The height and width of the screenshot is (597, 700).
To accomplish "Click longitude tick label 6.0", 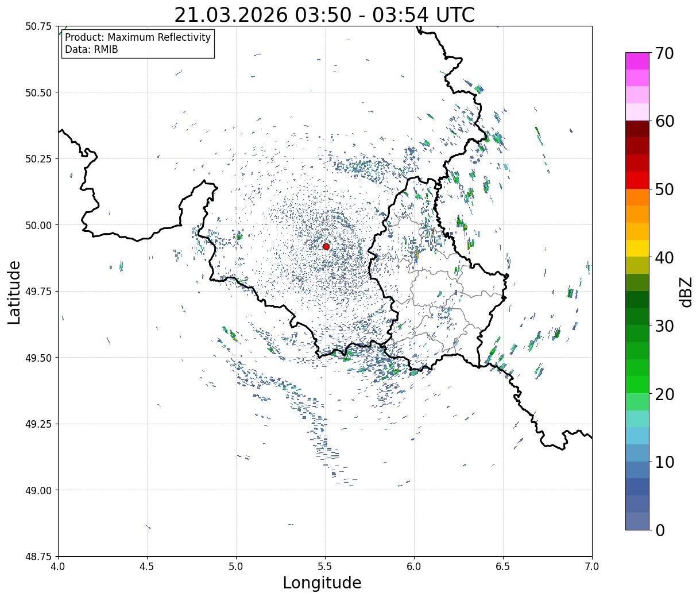I will pos(414,567).
